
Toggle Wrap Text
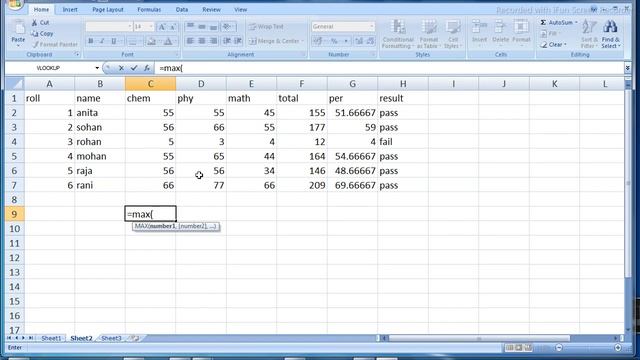[266, 27]
